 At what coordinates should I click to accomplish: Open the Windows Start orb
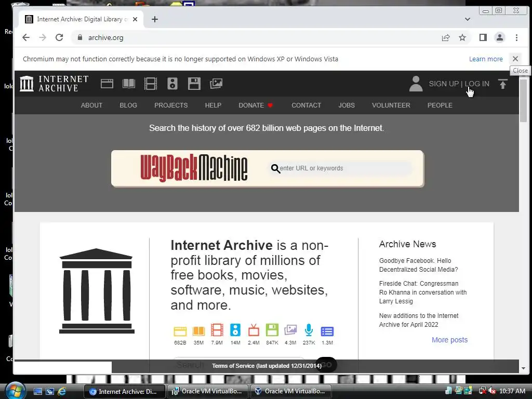coord(15,391)
